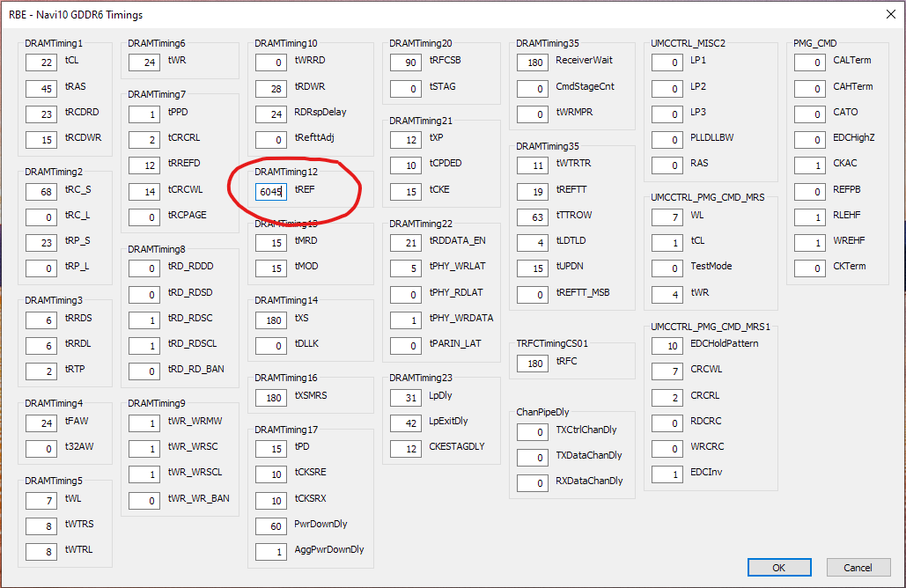Focus the tXSMRS input box
Viewport: 906px width, 588px height.
[x=271, y=398]
